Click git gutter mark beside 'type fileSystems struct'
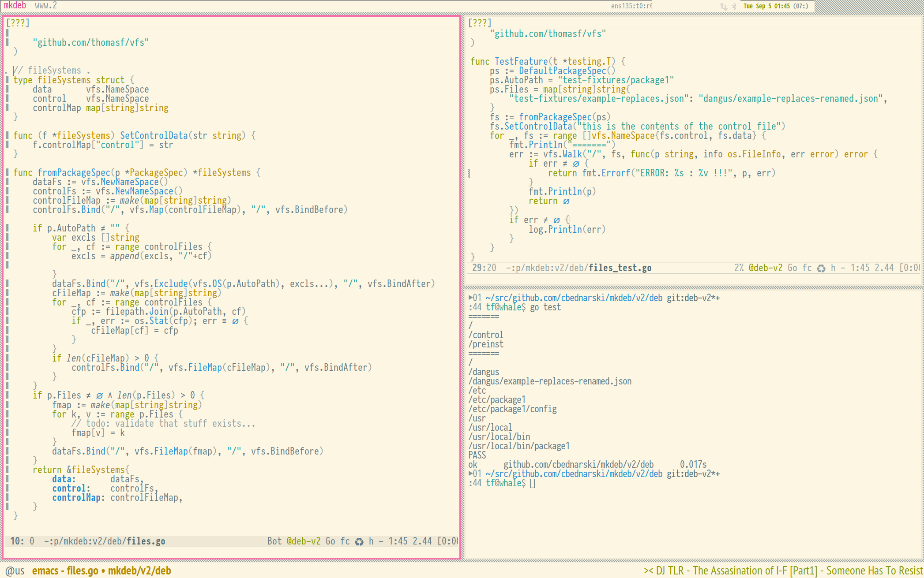Viewport: 924px width, 578px height. point(8,80)
